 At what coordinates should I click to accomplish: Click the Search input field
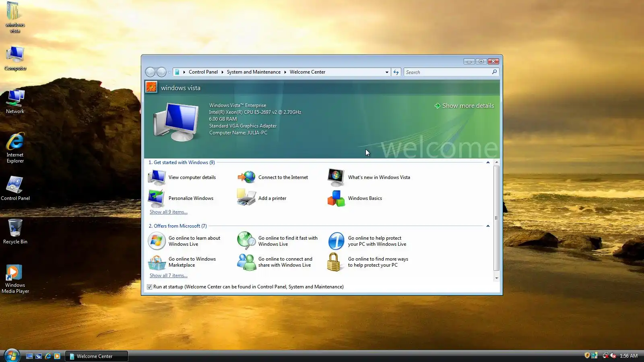[x=448, y=72]
